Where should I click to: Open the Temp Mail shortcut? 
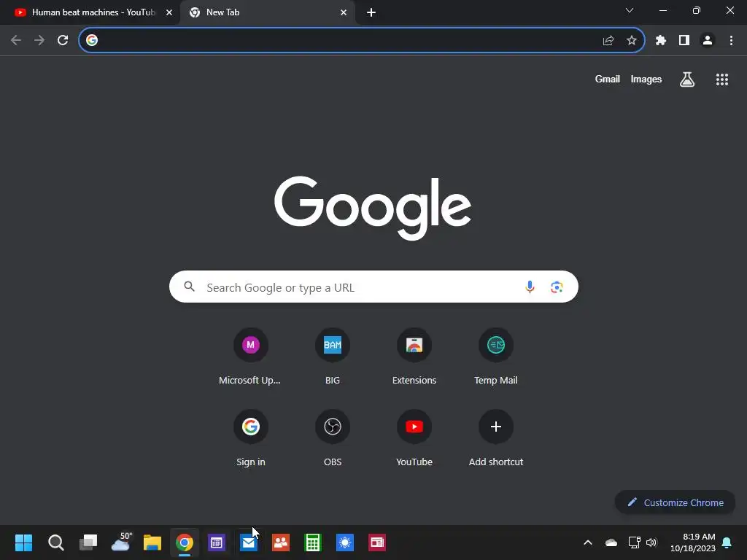pyautogui.click(x=496, y=356)
